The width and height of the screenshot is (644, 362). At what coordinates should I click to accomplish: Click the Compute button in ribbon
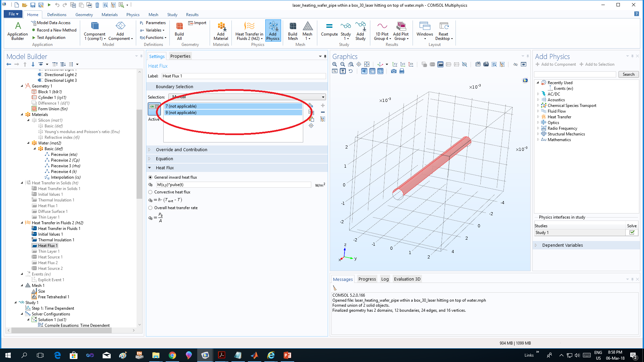(329, 29)
